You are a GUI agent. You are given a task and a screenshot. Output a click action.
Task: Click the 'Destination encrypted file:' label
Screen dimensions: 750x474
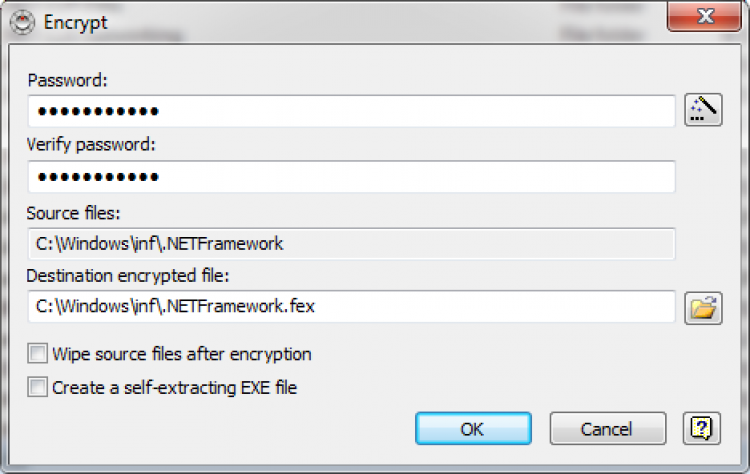click(129, 275)
